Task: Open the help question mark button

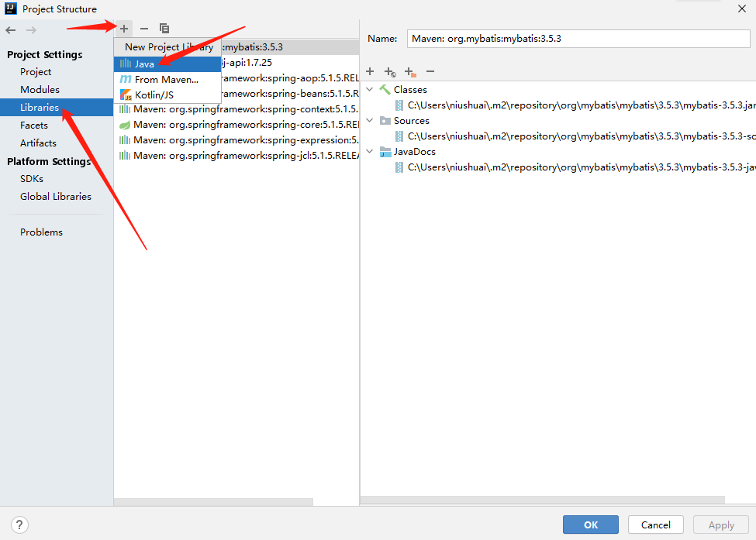Action: [19, 525]
